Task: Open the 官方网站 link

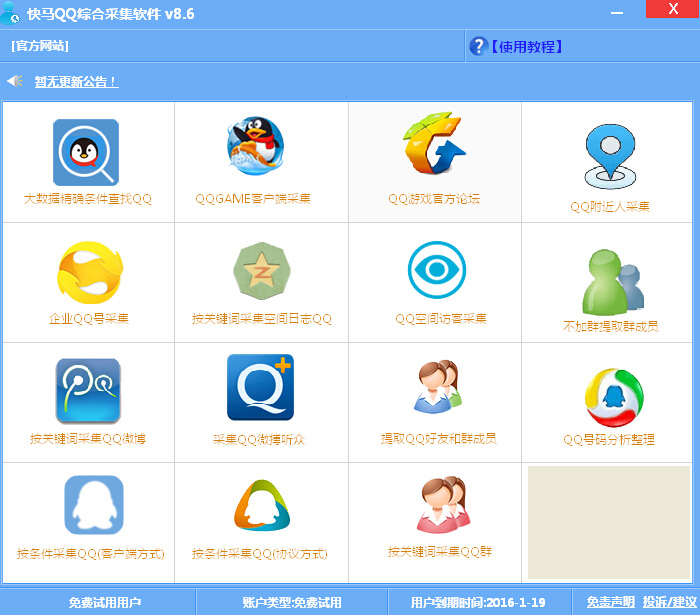Action: tap(40, 46)
